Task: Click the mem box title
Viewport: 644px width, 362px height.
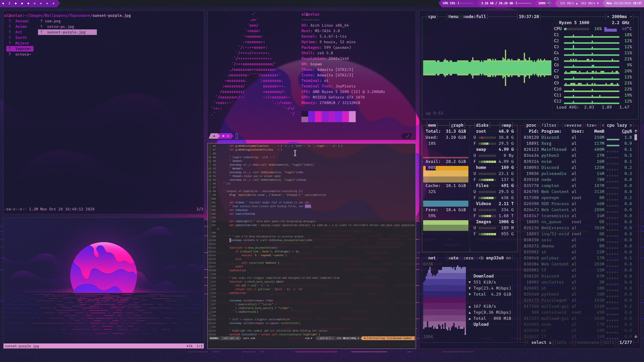Action: [432, 125]
